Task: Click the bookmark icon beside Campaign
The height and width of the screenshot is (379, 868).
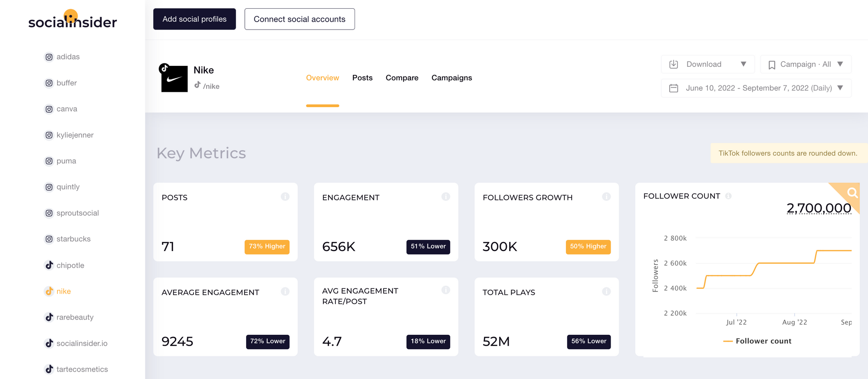Action: pyautogui.click(x=772, y=65)
